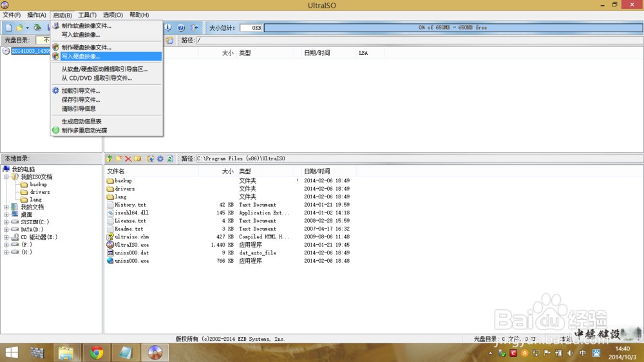
Task: Select History.txt in file list
Action: (130, 205)
